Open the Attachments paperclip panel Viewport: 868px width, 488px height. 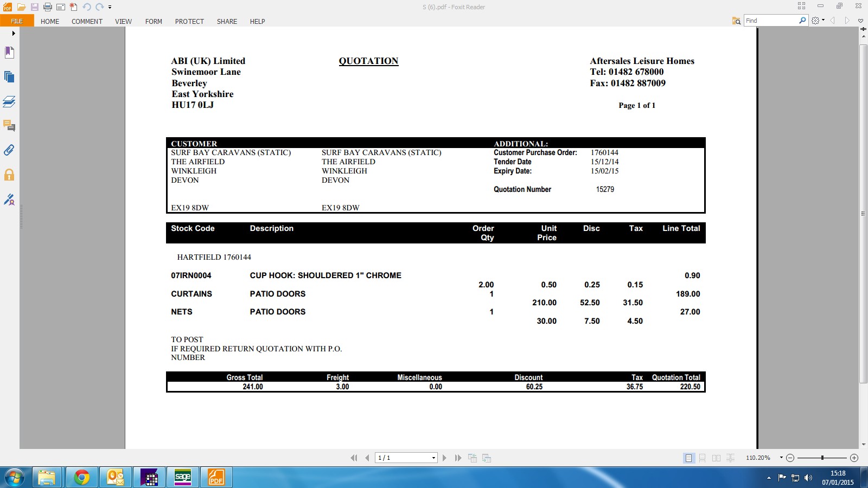click(x=9, y=150)
